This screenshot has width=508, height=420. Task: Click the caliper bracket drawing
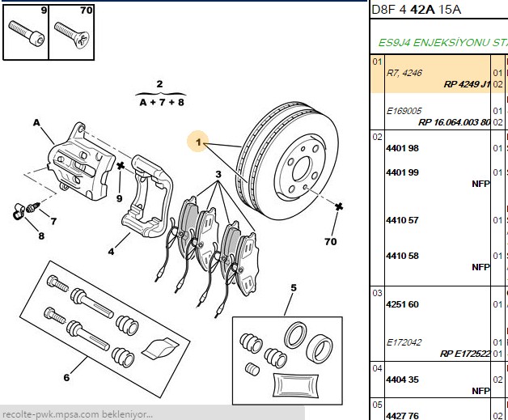coord(147,196)
